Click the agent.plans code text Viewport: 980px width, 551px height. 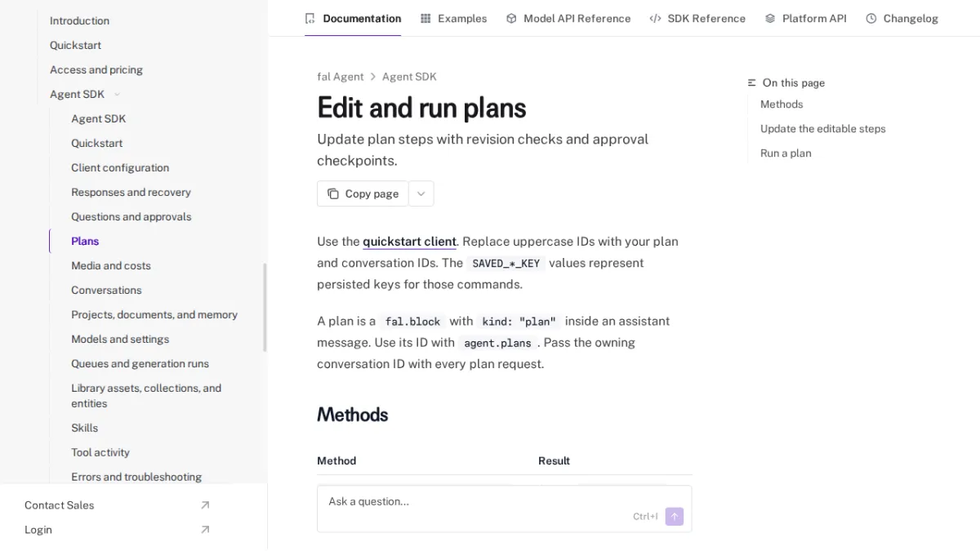497,343
